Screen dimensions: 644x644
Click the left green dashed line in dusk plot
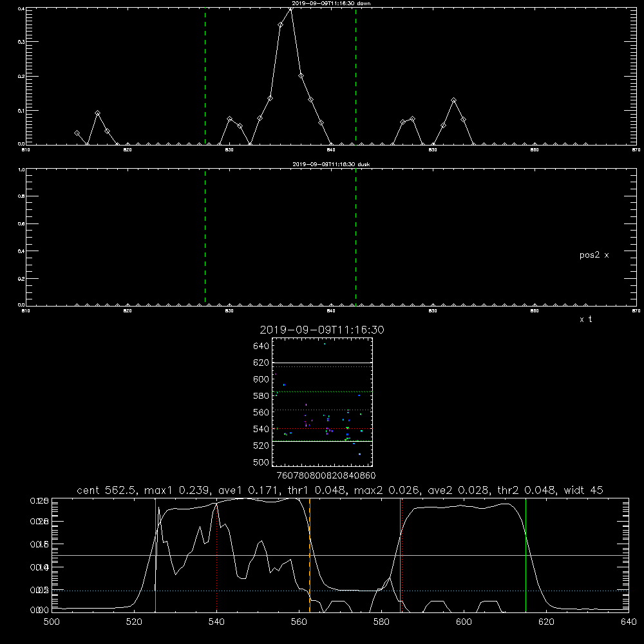pyautogui.click(x=205, y=237)
